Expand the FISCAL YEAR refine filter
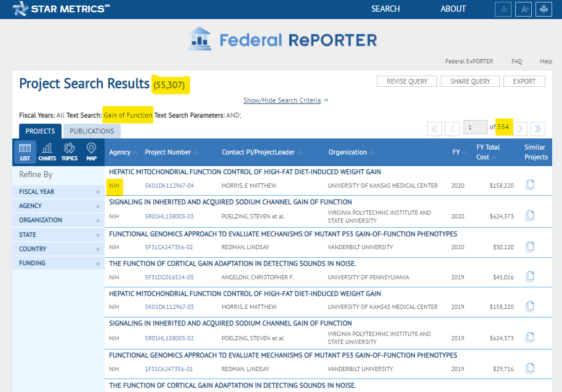This screenshot has width=562, height=392. 58,192
